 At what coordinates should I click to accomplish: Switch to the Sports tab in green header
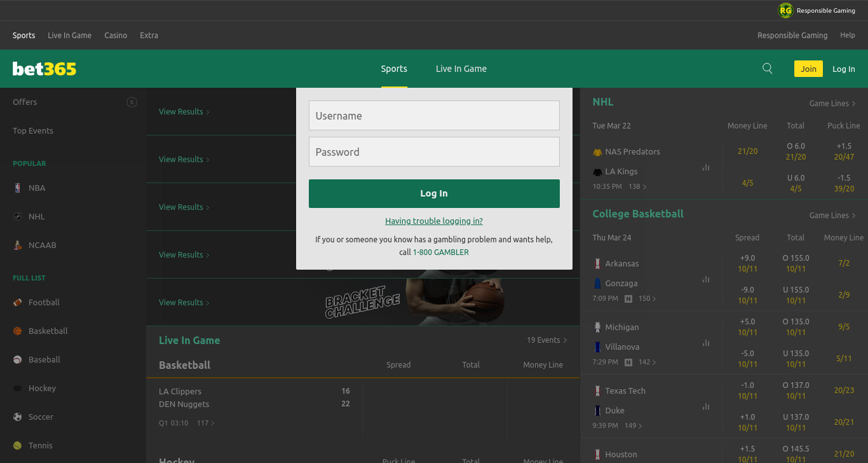(394, 69)
